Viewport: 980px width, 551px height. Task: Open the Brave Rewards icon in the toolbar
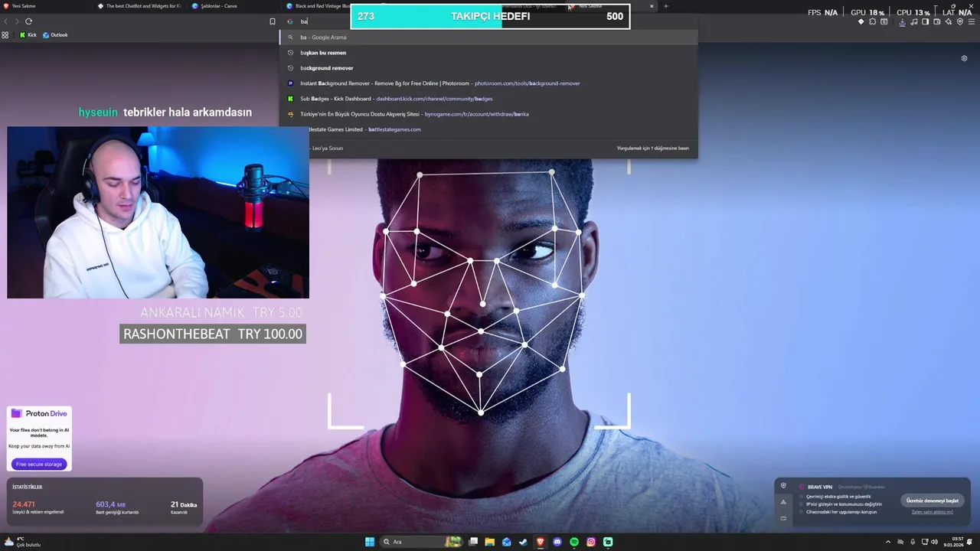click(x=861, y=21)
